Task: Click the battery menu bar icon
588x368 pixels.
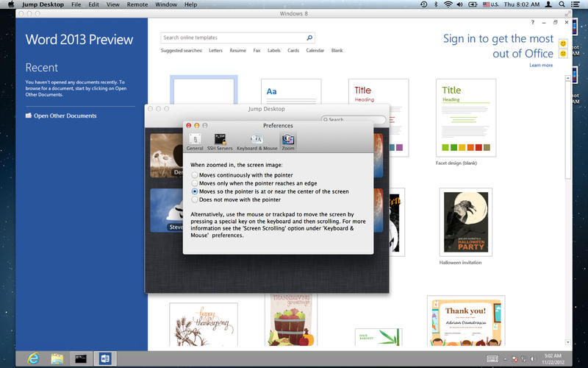Action: point(473,4)
